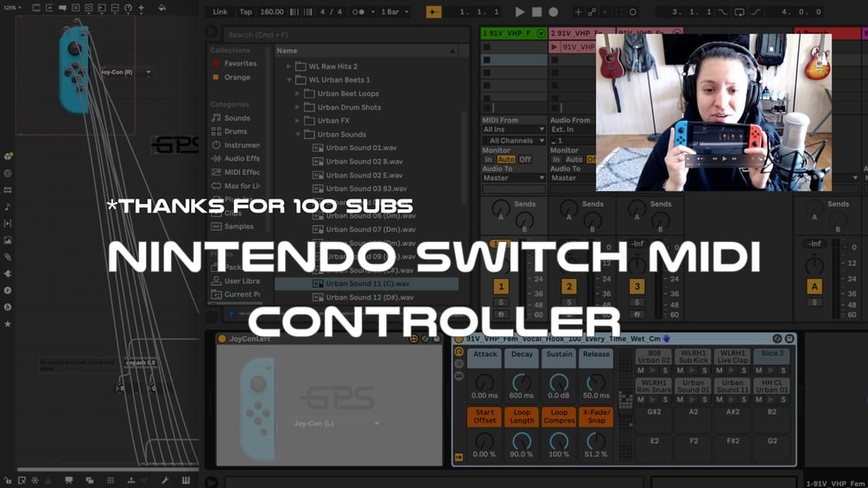The image size is (868, 488).
Task: Collapse the WL Urban Beets 1 folder
Action: point(288,79)
